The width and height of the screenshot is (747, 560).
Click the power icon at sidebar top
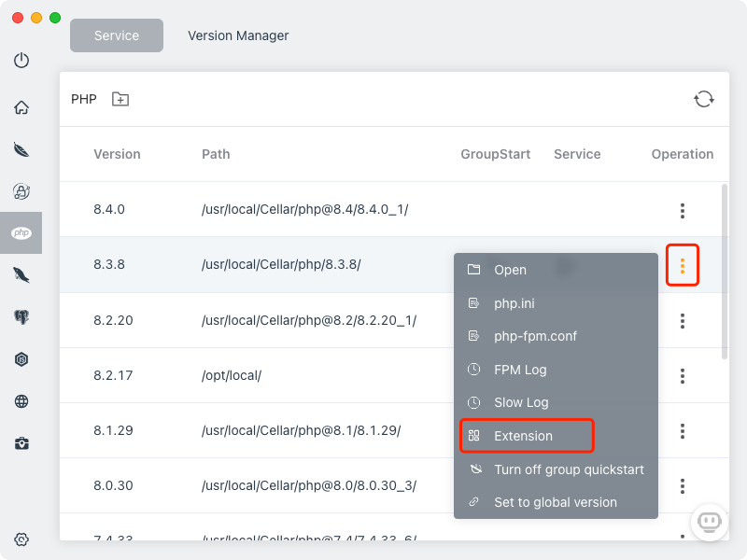coord(21,60)
